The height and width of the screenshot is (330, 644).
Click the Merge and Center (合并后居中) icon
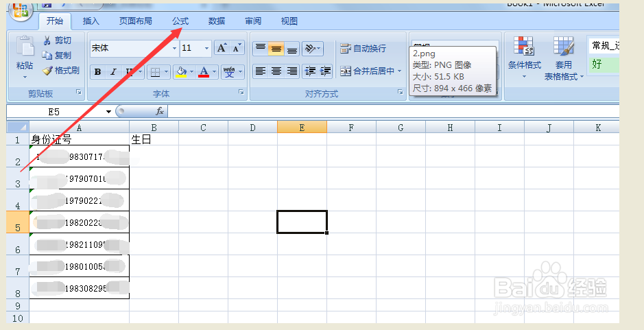[346, 71]
